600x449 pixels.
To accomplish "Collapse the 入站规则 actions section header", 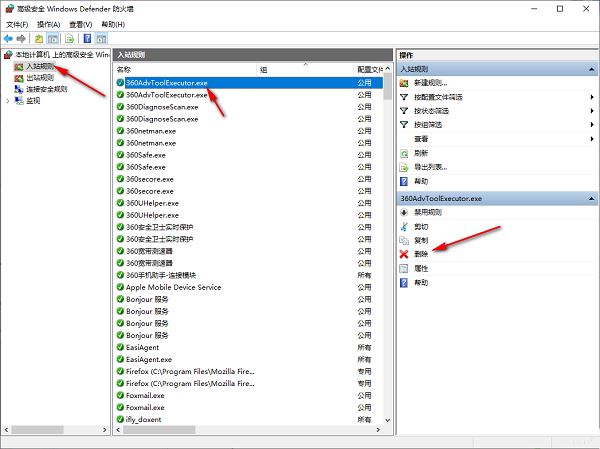I will [590, 68].
